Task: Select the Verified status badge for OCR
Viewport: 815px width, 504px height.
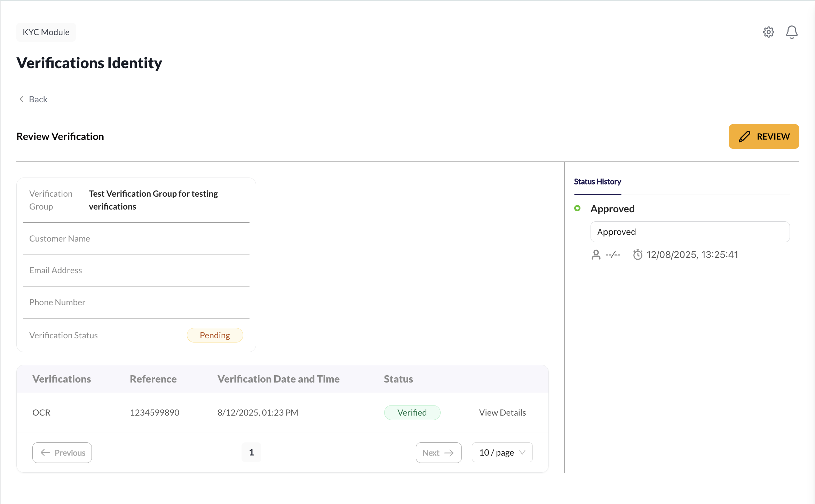Action: (x=412, y=412)
